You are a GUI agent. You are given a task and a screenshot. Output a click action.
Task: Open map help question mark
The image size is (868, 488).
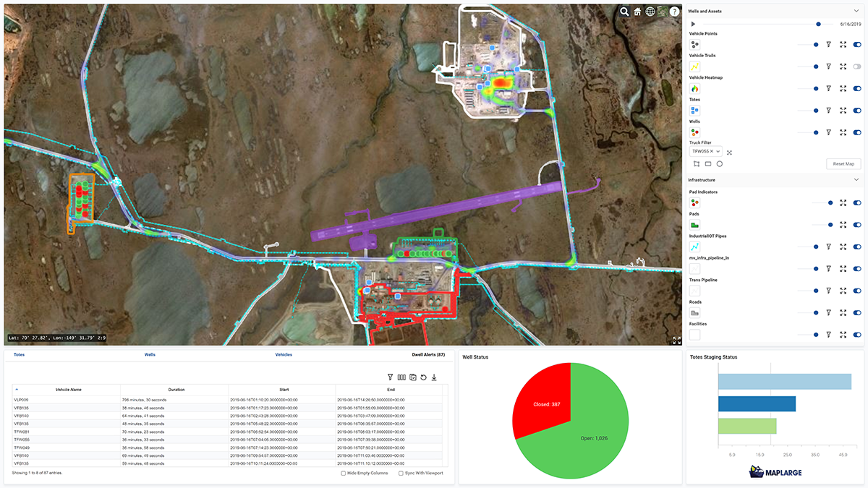click(x=674, y=12)
